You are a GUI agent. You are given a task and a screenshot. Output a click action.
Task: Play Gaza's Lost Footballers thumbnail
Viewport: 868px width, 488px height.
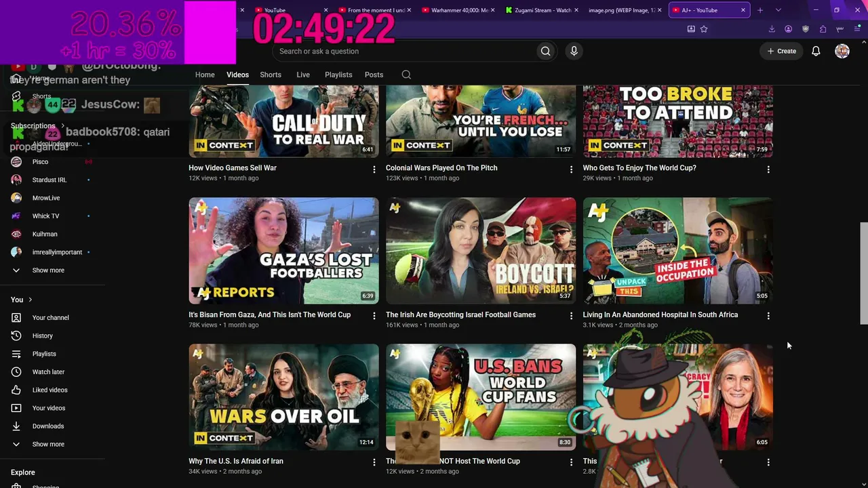point(283,251)
